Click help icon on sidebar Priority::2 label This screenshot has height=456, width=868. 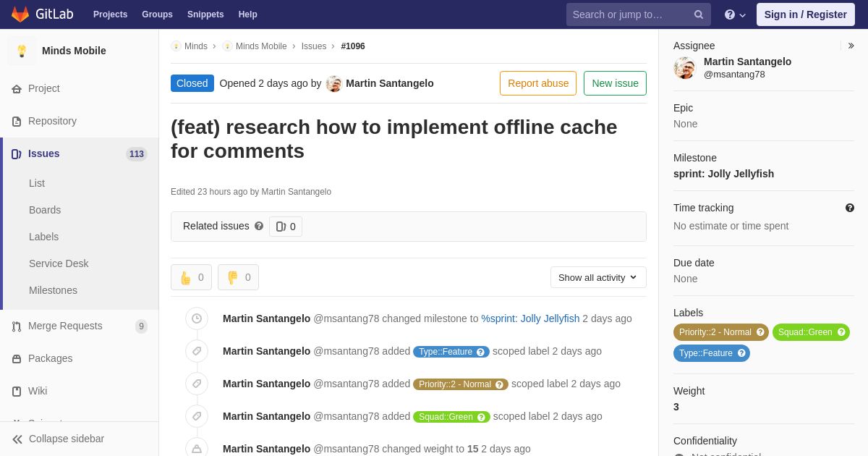[760, 332]
